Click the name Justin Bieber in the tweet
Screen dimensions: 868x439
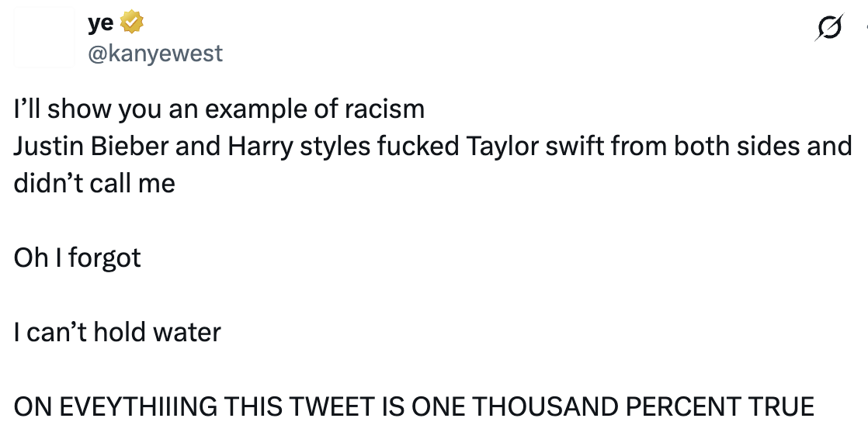92,146
